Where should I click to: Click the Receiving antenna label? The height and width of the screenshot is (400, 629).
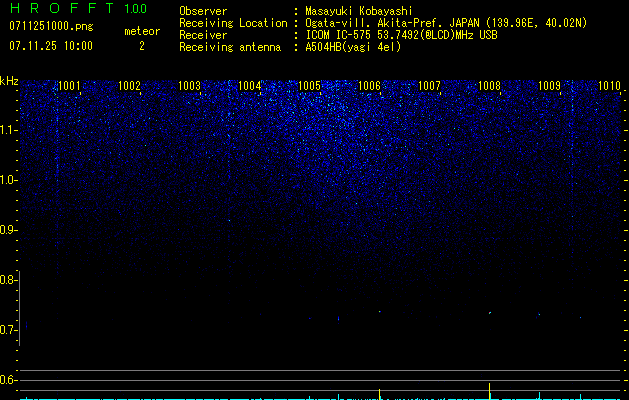point(230,47)
